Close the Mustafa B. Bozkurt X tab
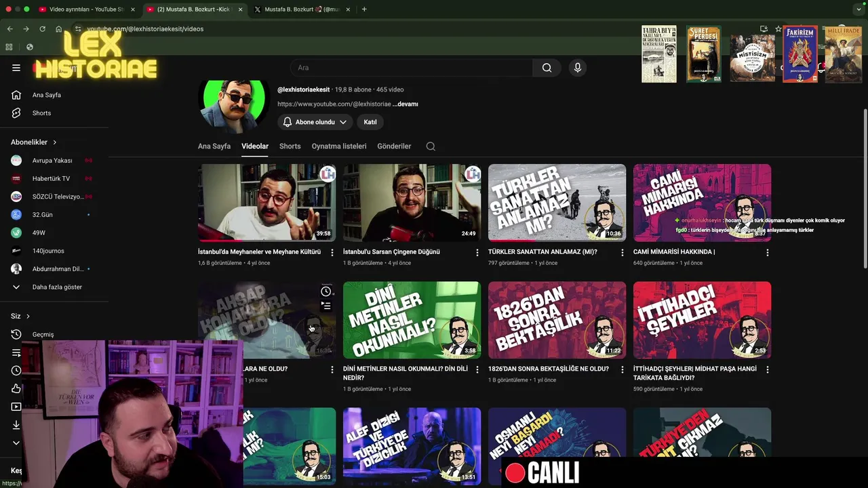 point(348,9)
